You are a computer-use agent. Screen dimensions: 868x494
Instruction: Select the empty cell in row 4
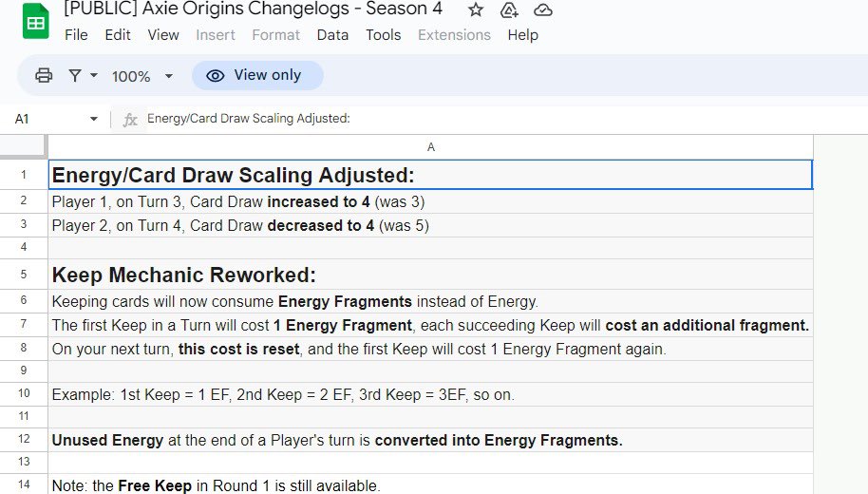[431, 248]
